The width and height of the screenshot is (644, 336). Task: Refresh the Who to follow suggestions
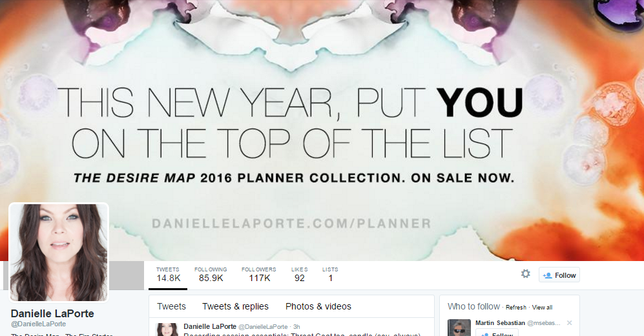(x=516, y=308)
